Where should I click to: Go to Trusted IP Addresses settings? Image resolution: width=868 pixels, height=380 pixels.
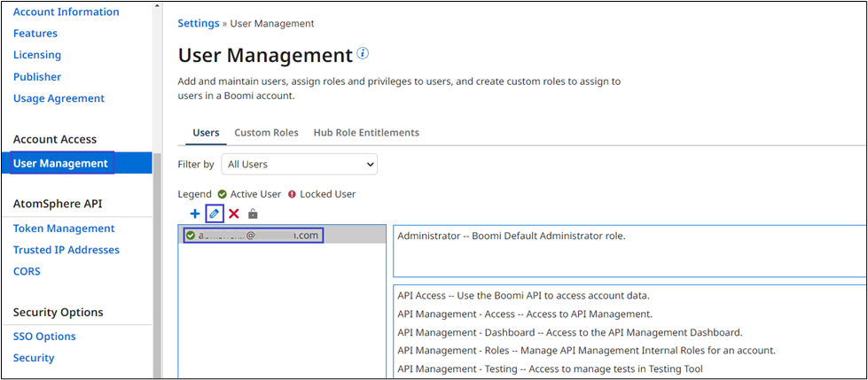(66, 250)
